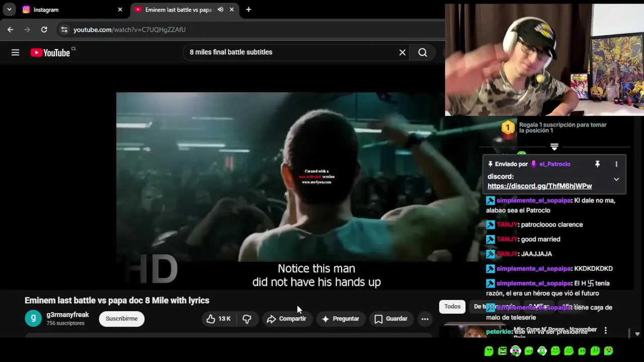Click the green emote with white headphones
The image size is (644, 362).
pyautogui.click(x=542, y=351)
